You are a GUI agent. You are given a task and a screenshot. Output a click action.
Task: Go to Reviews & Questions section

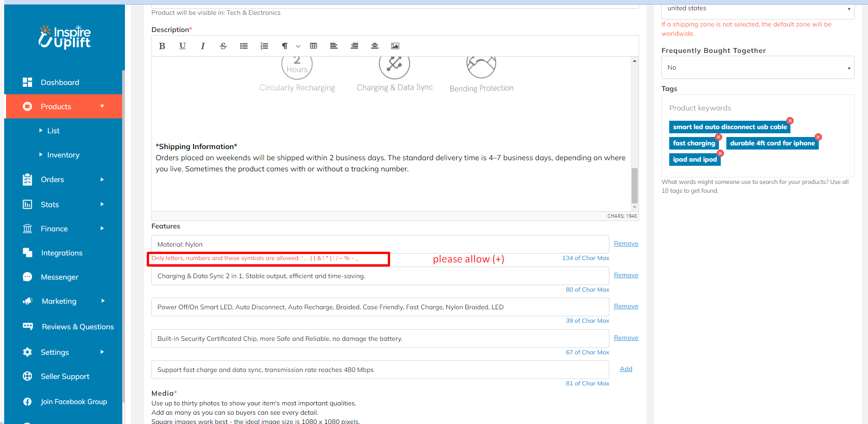[78, 327]
